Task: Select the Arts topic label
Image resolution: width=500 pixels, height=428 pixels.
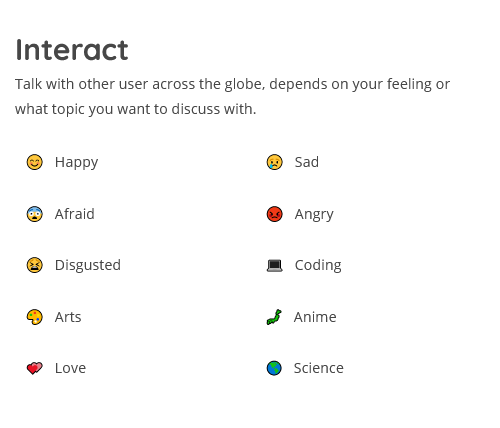Action: [x=68, y=317]
